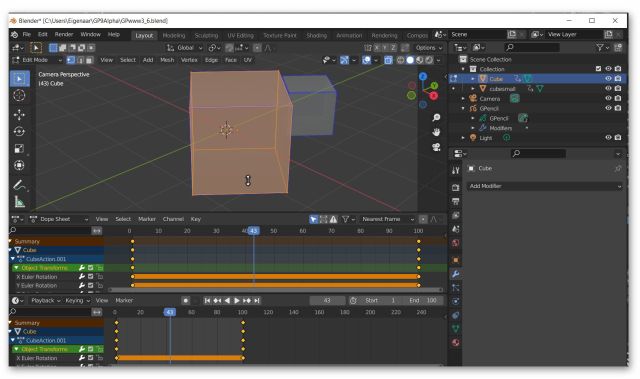Image resolution: width=640 pixels, height=379 pixels.
Task: Click the Z axis on the navigation gizmo
Action: point(423,76)
